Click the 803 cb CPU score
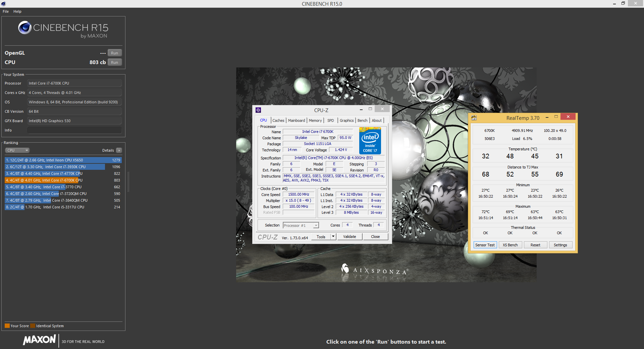Screen dimensions: 644x349 click(x=98, y=62)
